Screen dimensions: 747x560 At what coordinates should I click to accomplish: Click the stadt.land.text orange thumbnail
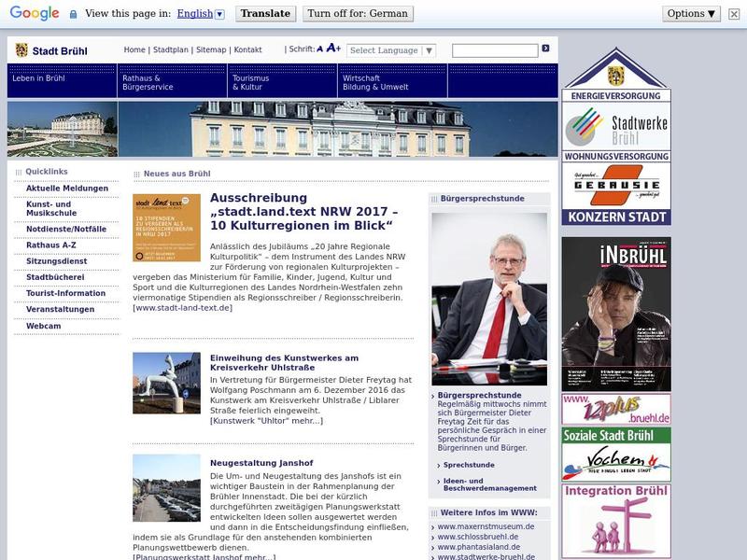tap(166, 228)
